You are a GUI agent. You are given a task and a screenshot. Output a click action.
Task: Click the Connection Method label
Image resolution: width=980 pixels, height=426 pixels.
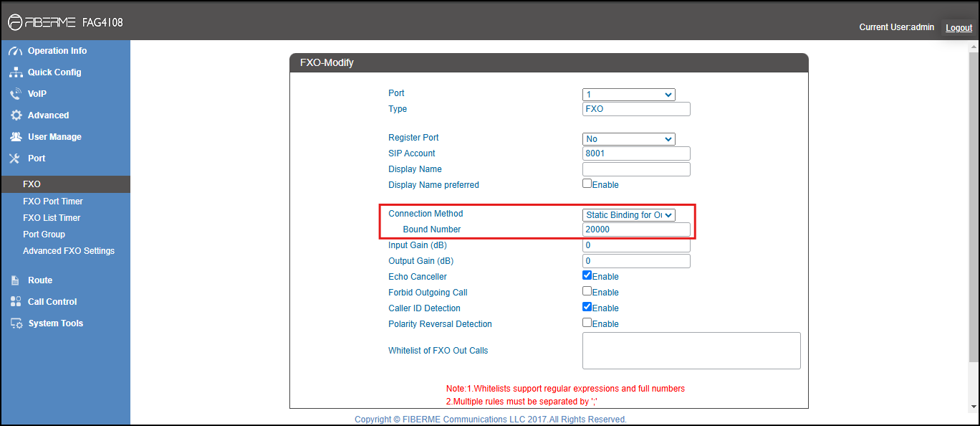[426, 214]
